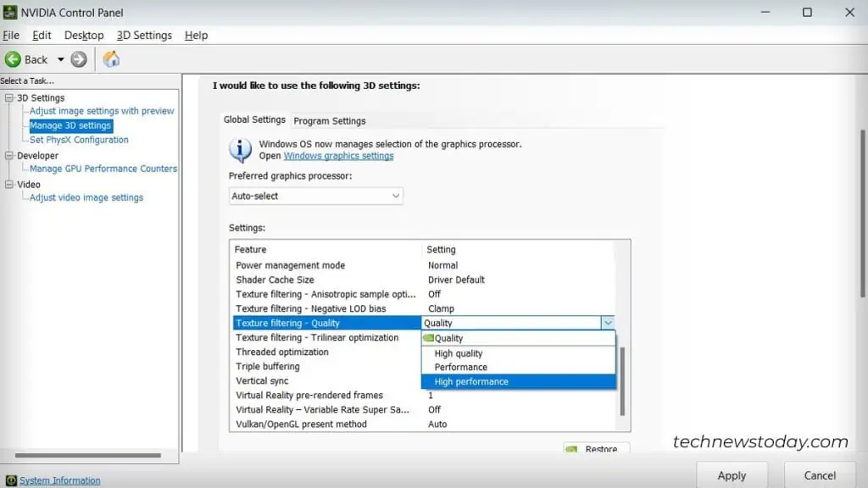Click the Apply button
Screen dimensions: 868x488
point(732,475)
